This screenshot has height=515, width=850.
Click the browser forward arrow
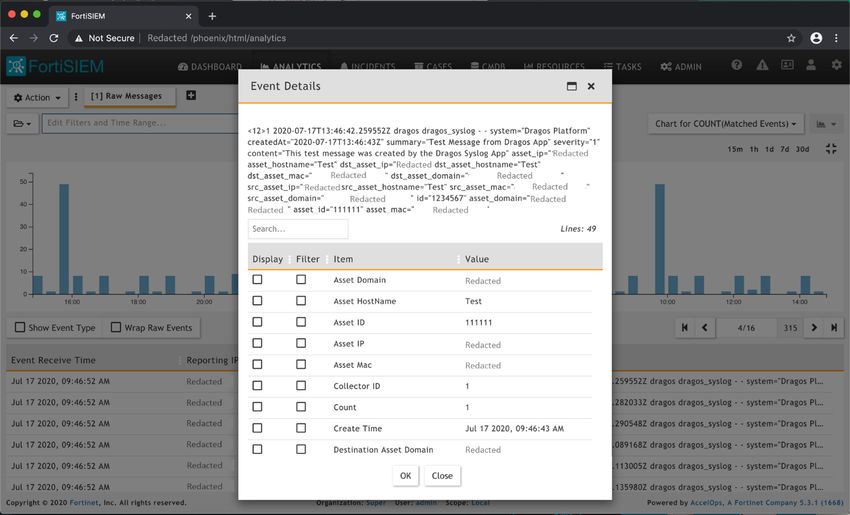click(34, 38)
